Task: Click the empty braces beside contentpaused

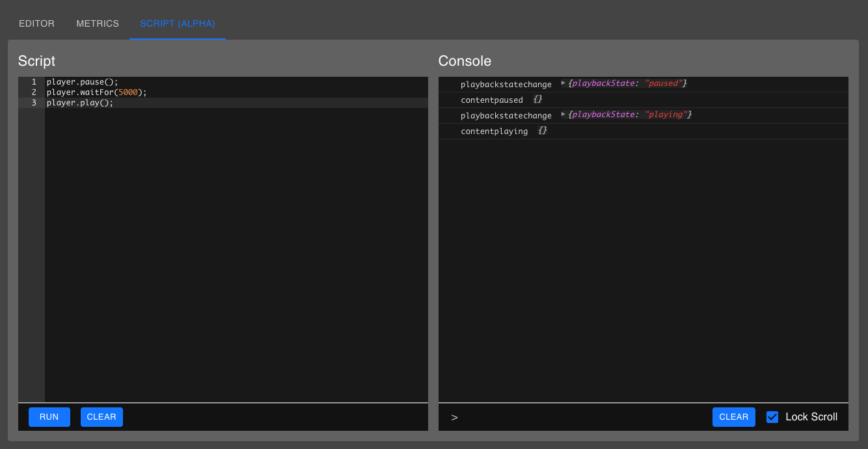Action: click(x=539, y=100)
